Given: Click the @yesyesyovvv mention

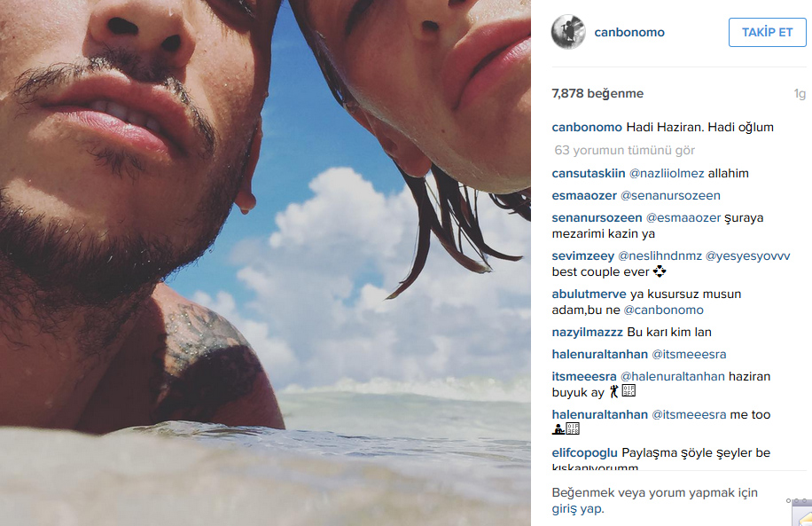Looking at the screenshot, I should click(748, 255).
